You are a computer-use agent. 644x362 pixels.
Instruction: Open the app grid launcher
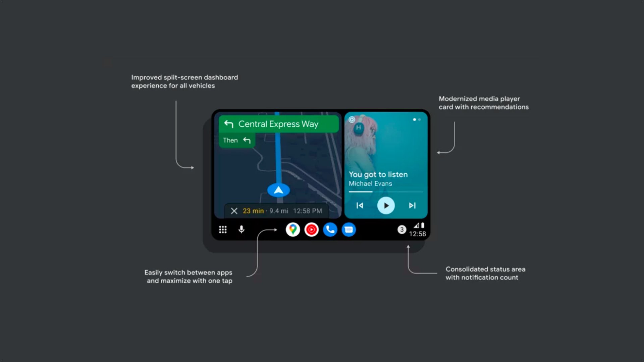[x=222, y=229]
